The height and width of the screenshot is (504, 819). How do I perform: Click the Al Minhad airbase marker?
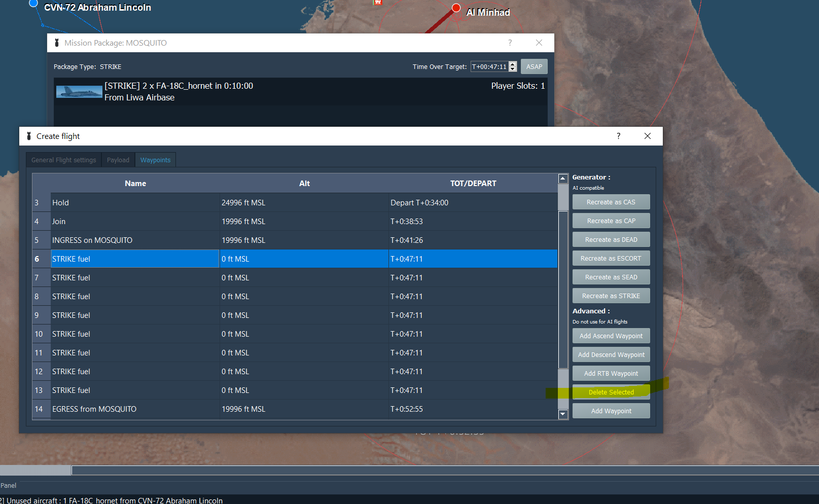[x=455, y=8]
